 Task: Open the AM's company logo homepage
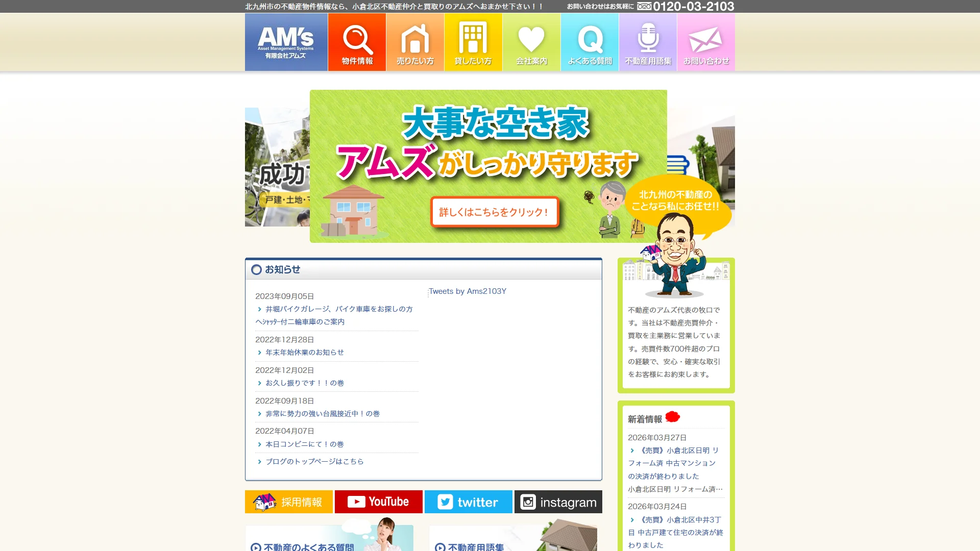(286, 42)
